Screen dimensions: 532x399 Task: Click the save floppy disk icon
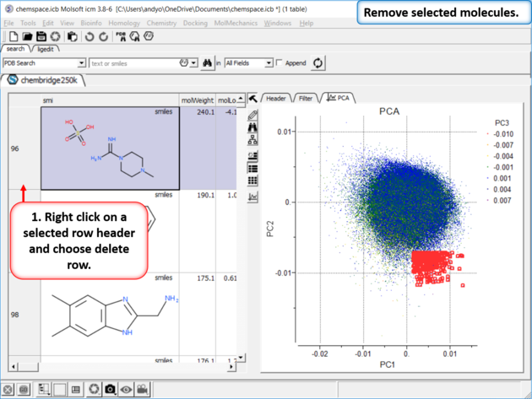point(41,36)
